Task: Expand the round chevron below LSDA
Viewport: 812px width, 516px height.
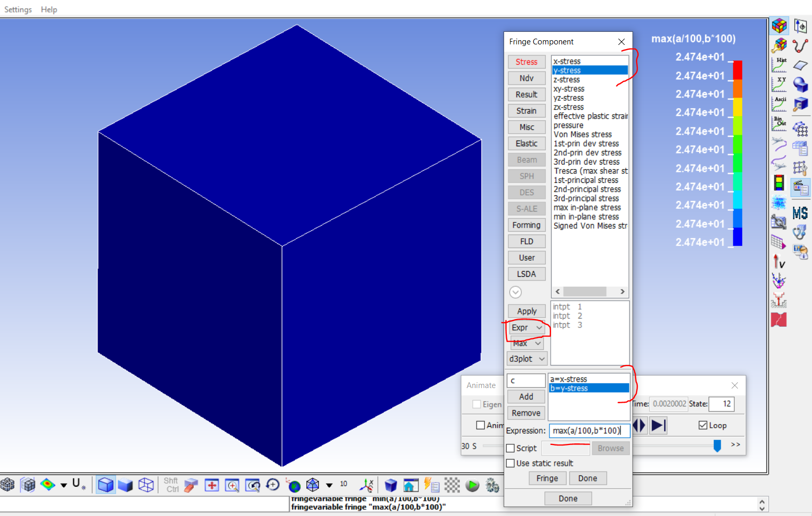Action: click(515, 292)
